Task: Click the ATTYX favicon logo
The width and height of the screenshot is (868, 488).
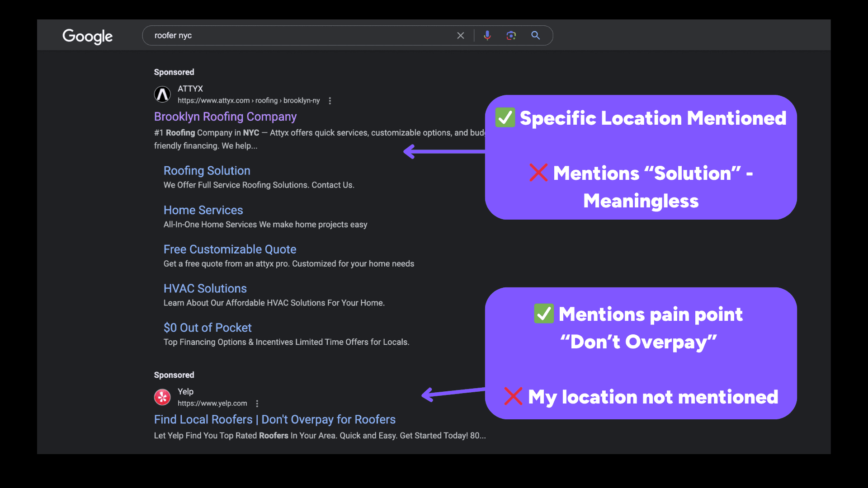Action: (162, 94)
